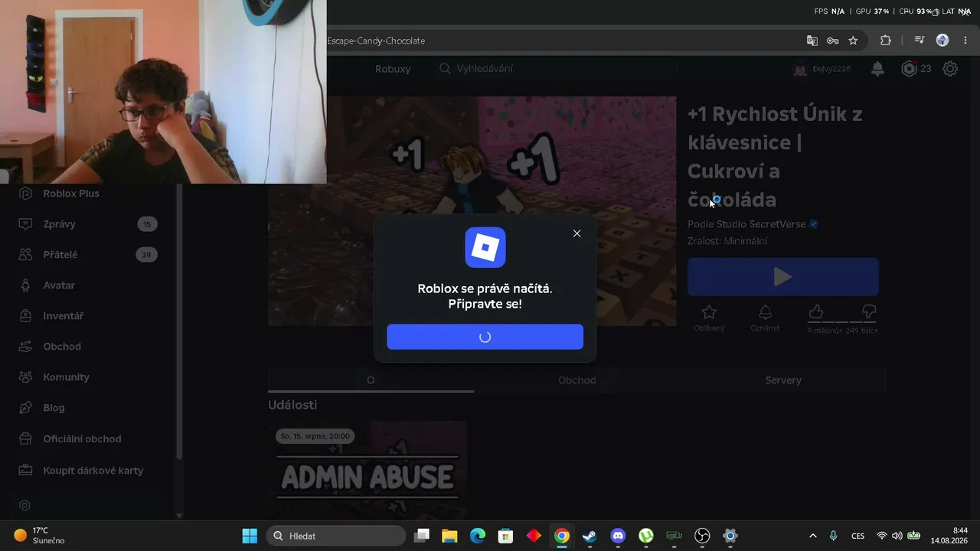Switch to Google Chrome on taskbar

tap(562, 536)
